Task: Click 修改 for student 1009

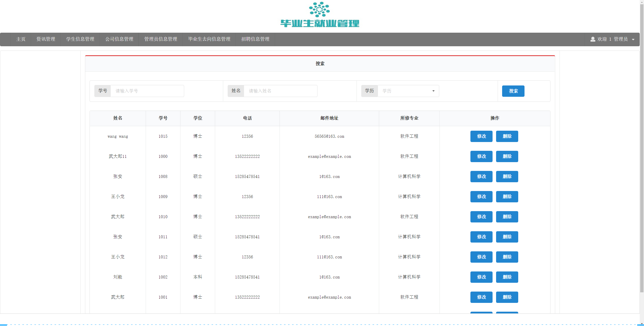Action: click(x=481, y=197)
